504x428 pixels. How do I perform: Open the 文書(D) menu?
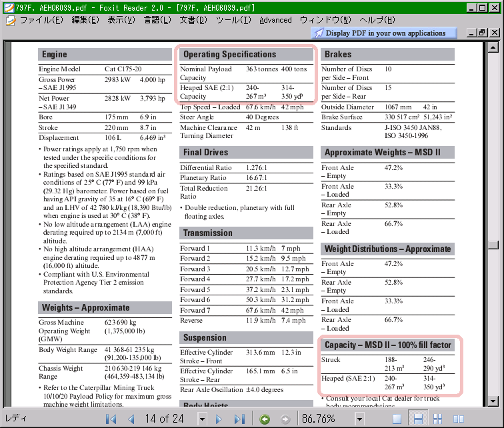pyautogui.click(x=193, y=20)
